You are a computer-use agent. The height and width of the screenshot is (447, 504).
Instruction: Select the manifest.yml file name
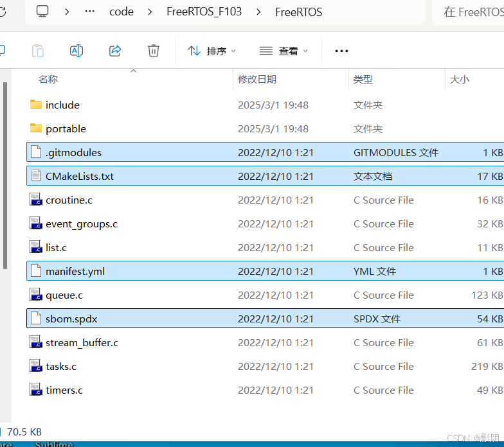[x=75, y=271]
